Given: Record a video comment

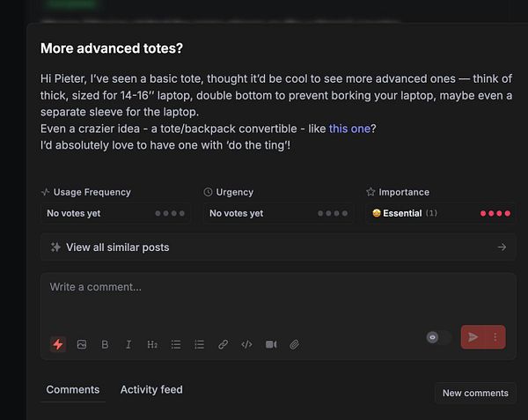Looking at the screenshot, I should [x=271, y=344].
